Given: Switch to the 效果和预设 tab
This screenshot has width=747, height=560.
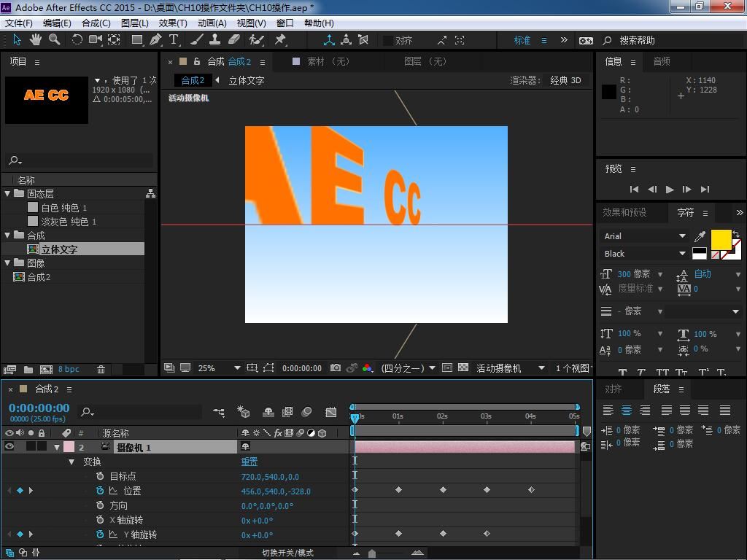Looking at the screenshot, I should pyautogui.click(x=624, y=212).
